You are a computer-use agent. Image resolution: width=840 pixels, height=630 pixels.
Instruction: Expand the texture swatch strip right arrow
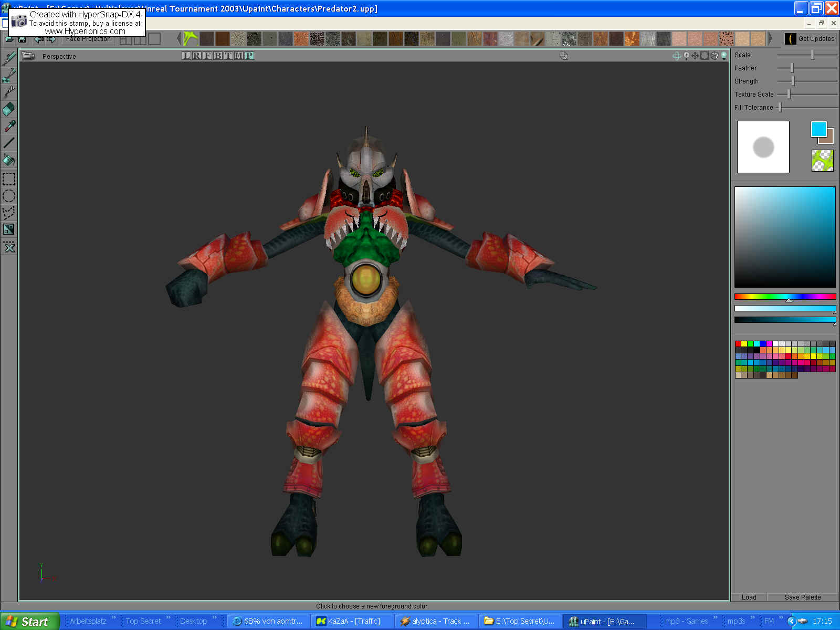click(770, 38)
